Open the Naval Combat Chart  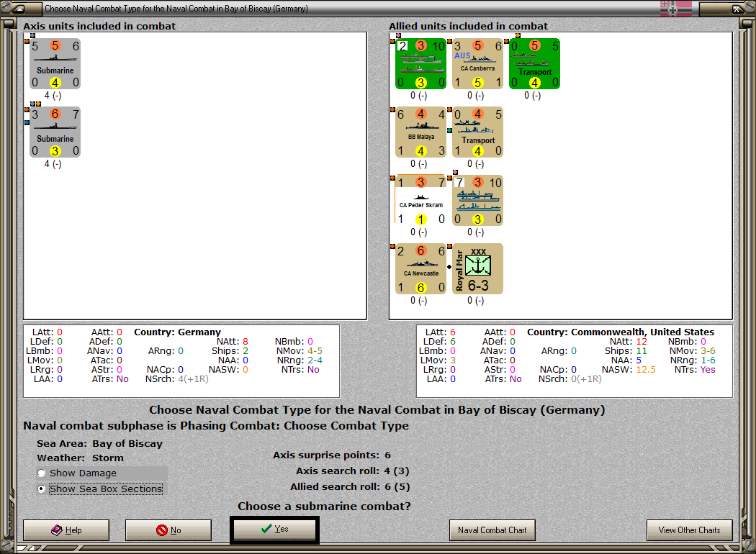(492, 530)
